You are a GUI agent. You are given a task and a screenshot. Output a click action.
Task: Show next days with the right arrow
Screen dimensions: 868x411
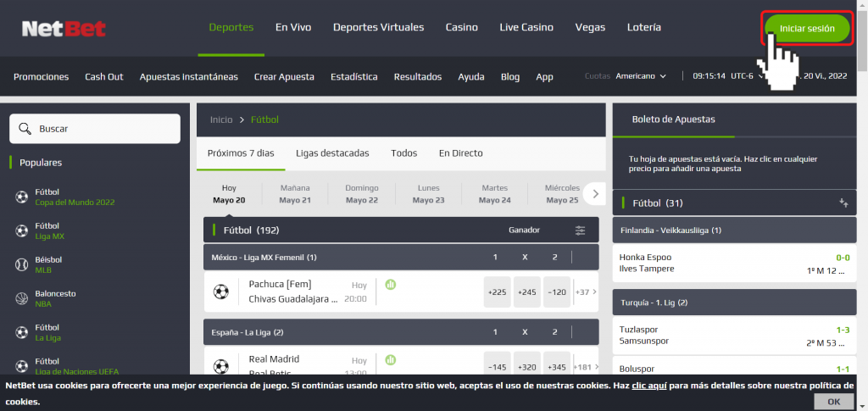[x=596, y=193]
